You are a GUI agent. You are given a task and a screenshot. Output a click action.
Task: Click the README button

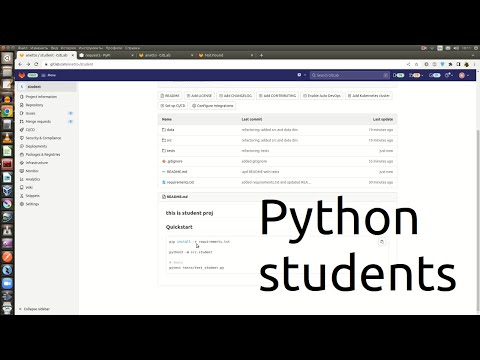tap(170, 96)
